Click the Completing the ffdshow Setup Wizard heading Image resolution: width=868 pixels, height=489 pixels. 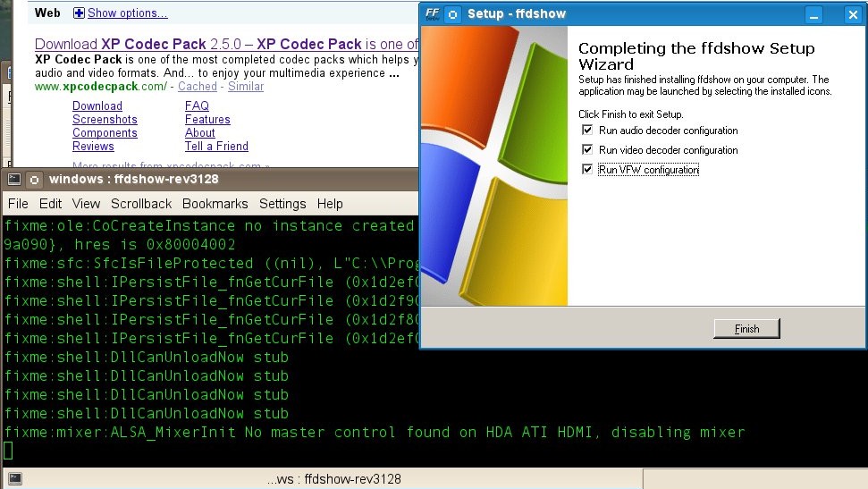[x=696, y=56]
